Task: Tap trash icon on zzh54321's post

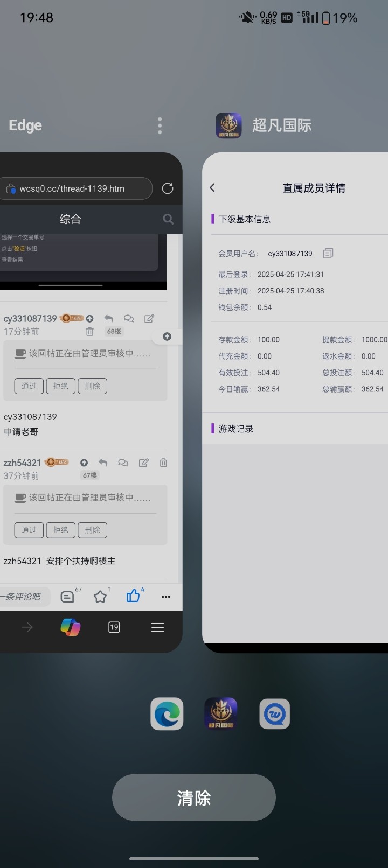Action: (x=163, y=463)
